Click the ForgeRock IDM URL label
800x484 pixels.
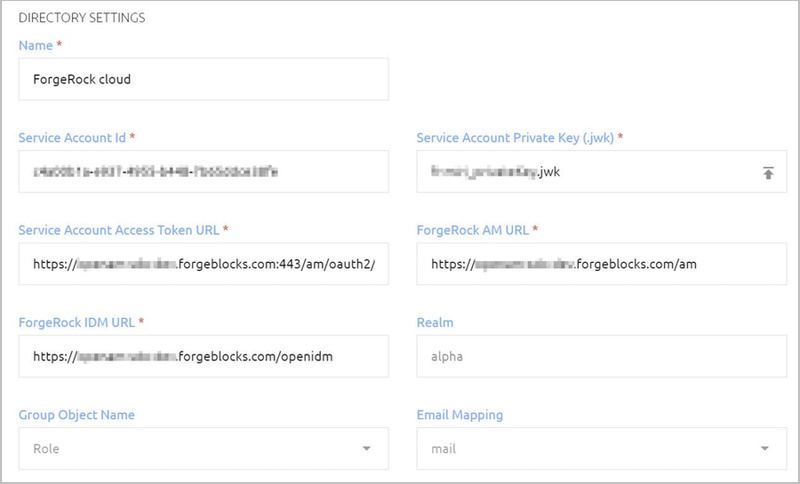click(77, 322)
